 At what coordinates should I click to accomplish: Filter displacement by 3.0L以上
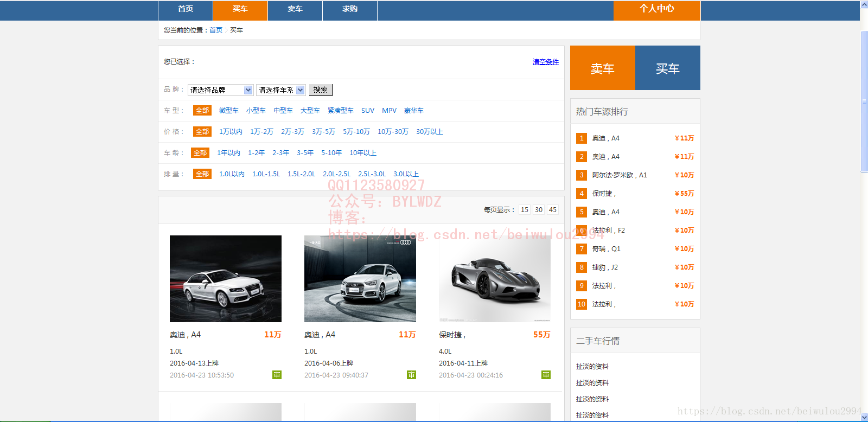coord(406,174)
